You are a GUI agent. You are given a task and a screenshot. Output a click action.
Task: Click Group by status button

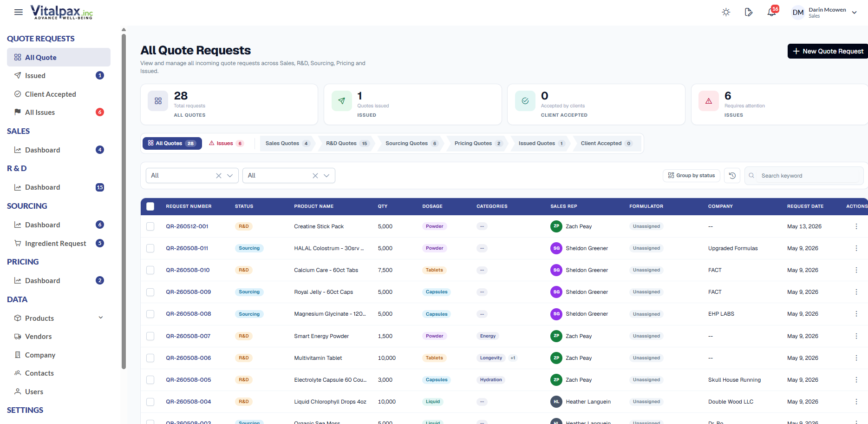coord(692,175)
